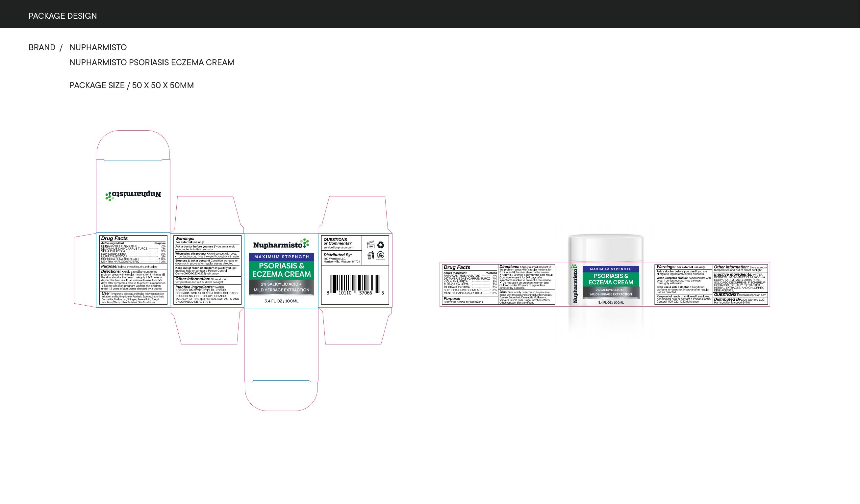Click the dispose-in-trash-bin pictogram
Screen dimensions: 860x504
coord(371,255)
